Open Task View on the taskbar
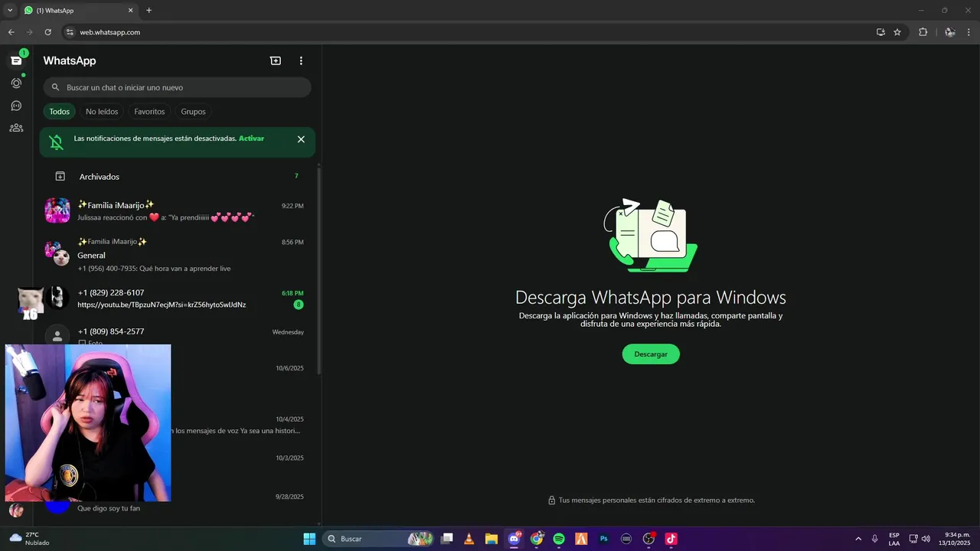Viewport: 980px width, 551px height. 447,539
